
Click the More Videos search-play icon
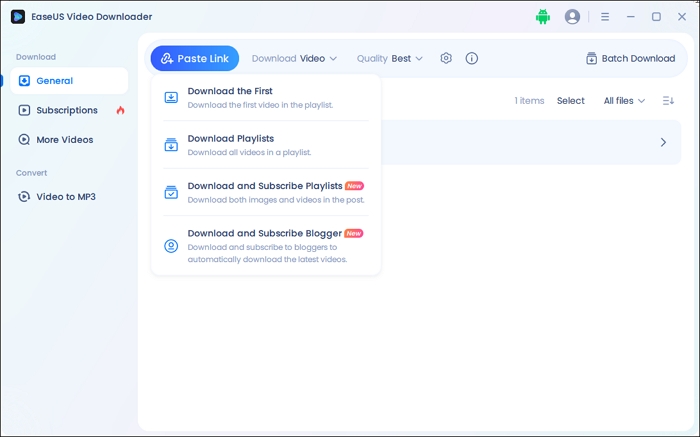(24, 140)
